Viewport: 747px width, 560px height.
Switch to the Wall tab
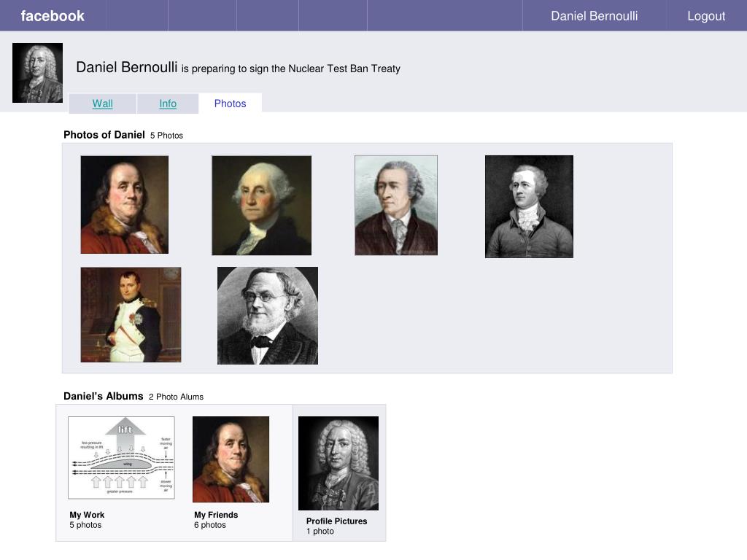pyautogui.click(x=102, y=104)
